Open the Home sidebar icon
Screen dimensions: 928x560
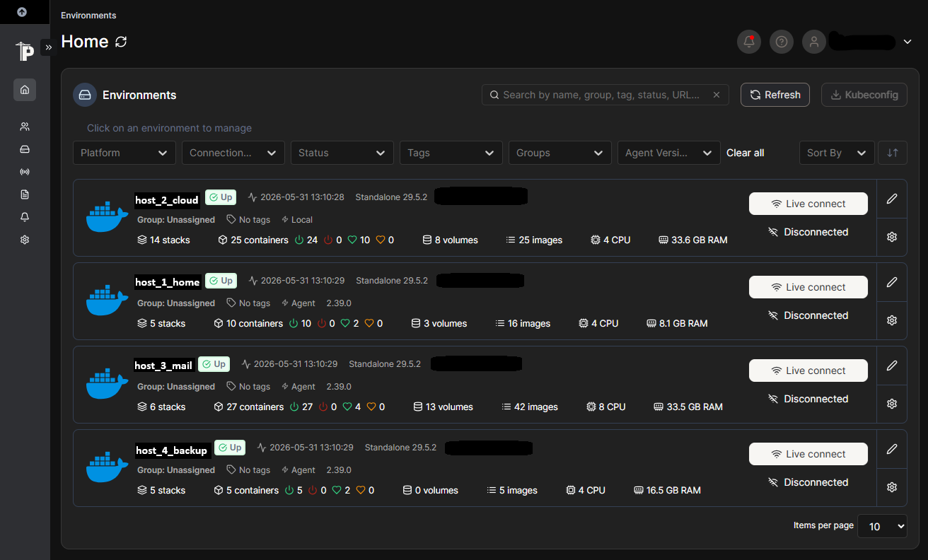(x=25, y=90)
